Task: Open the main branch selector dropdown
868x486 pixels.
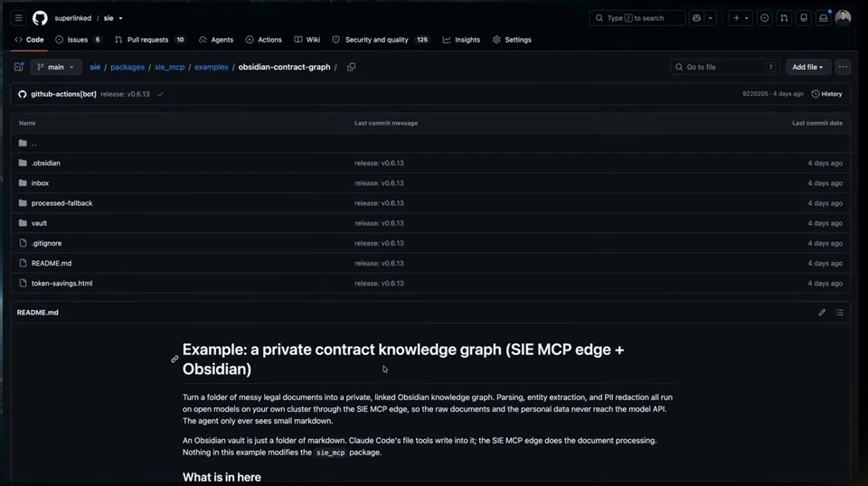Action: point(56,67)
